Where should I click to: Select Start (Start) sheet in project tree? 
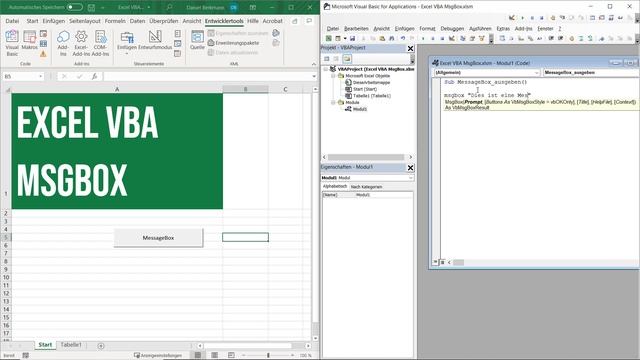361,89
